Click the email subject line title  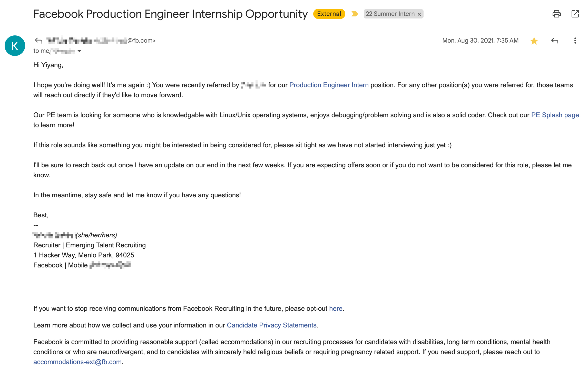coord(170,14)
